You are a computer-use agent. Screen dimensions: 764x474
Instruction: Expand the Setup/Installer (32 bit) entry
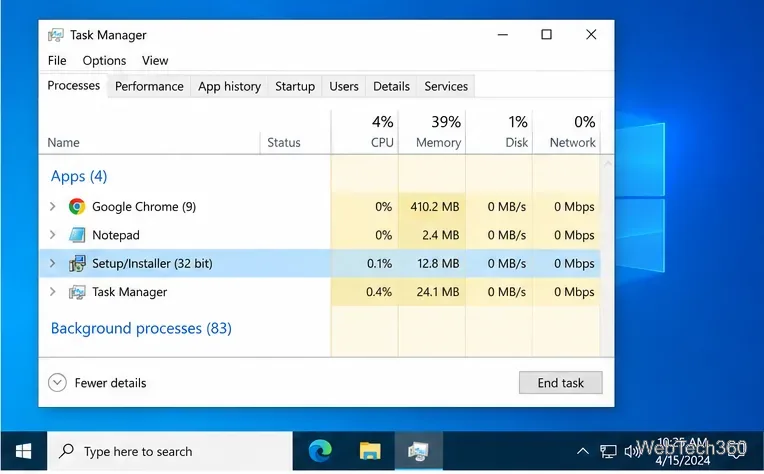click(x=53, y=264)
